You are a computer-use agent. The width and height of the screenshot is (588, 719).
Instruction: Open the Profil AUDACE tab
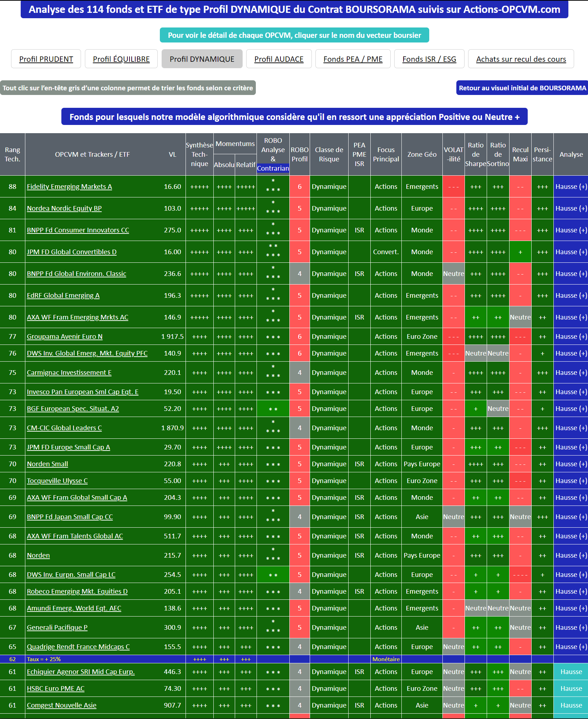[279, 59]
